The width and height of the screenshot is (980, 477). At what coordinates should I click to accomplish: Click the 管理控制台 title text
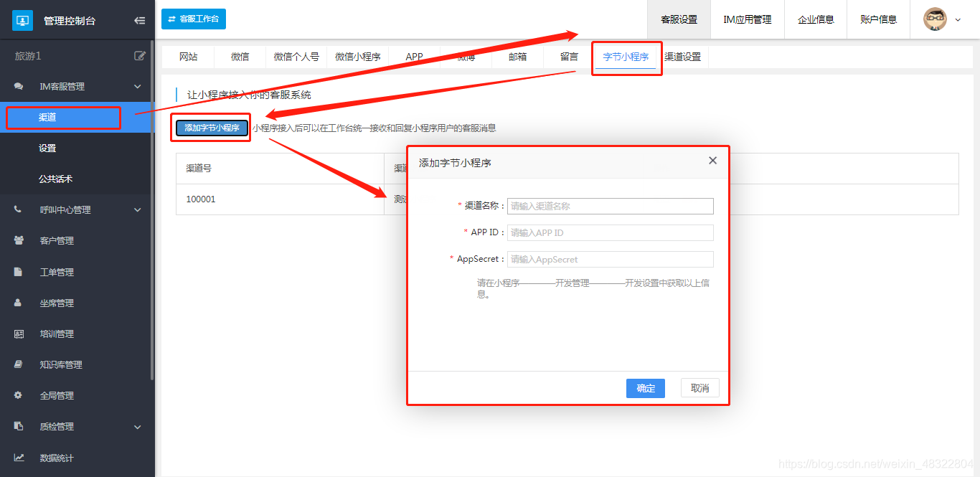click(70, 21)
